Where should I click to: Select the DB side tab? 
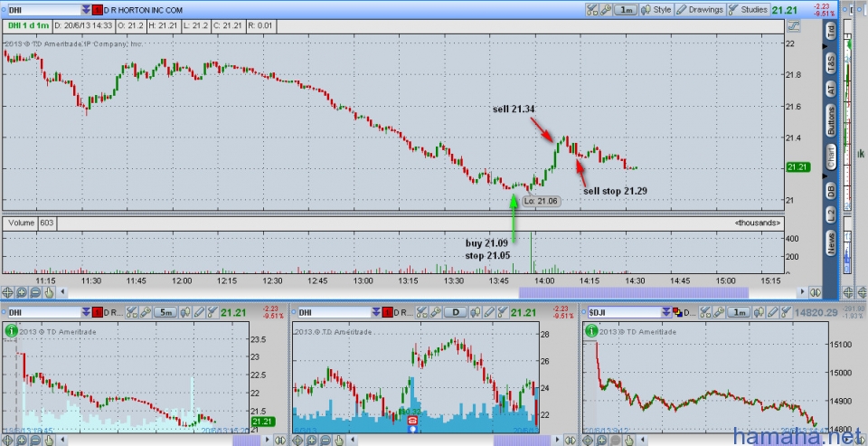831,191
